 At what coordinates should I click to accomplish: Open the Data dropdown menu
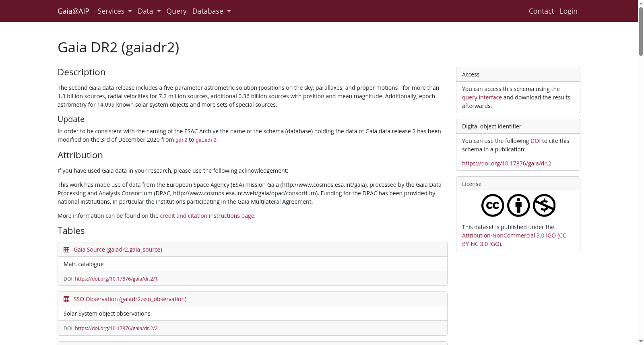click(149, 11)
